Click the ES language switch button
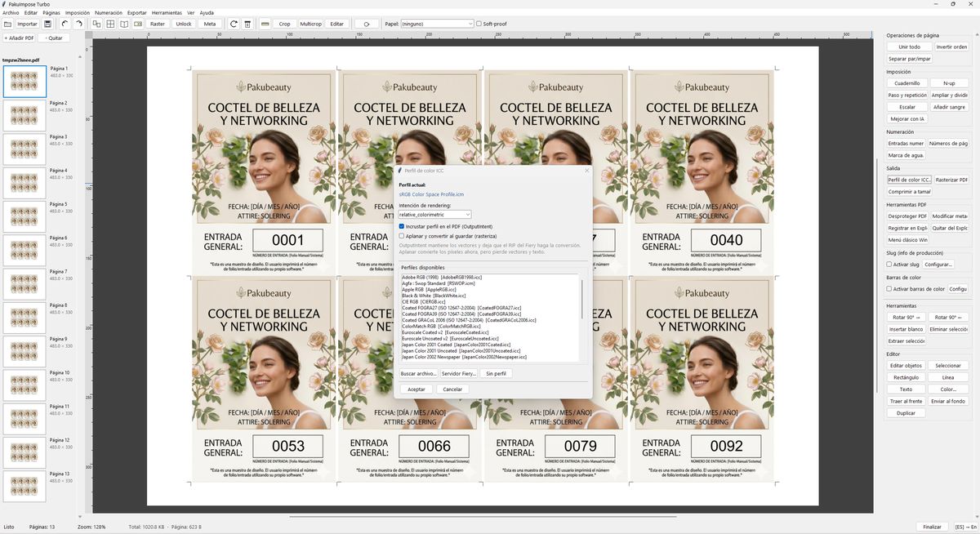Image resolution: width=980 pixels, height=534 pixels. pos(967,527)
